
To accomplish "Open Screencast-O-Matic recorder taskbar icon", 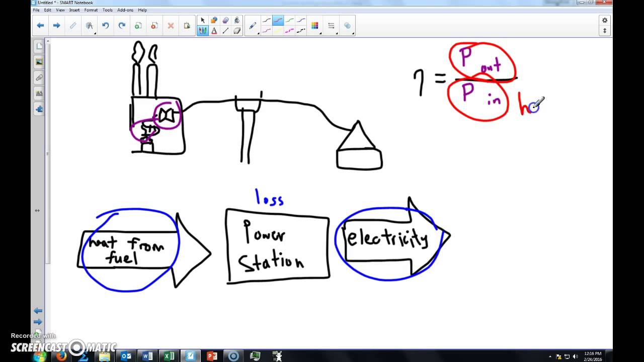I will [233, 356].
